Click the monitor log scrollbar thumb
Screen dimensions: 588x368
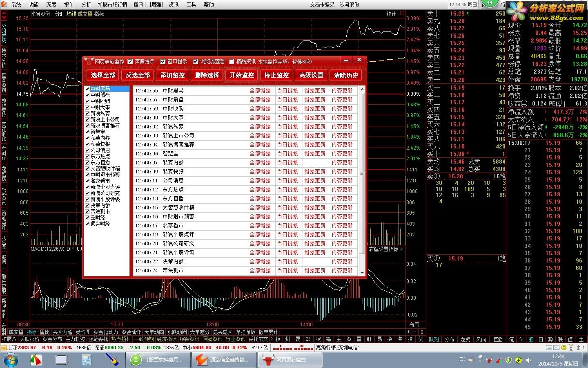coord(362,173)
